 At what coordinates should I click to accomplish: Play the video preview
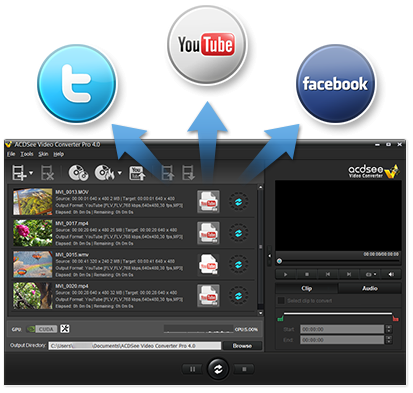point(285,274)
